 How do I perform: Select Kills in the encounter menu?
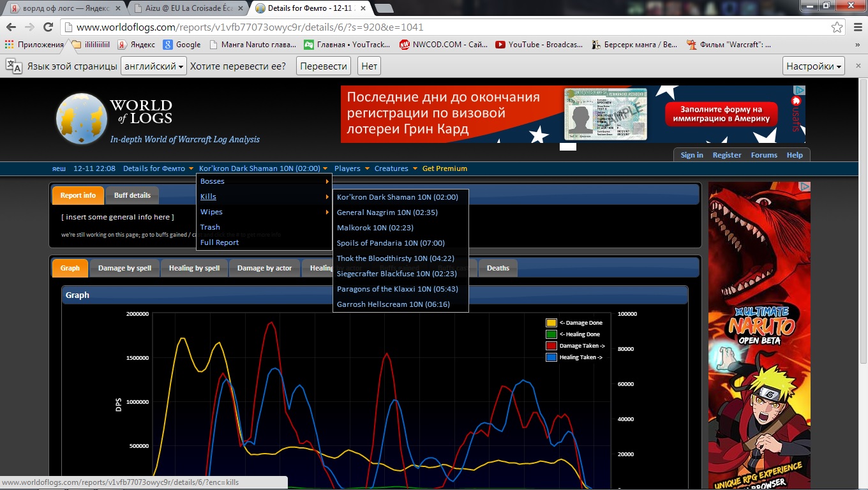(264, 197)
